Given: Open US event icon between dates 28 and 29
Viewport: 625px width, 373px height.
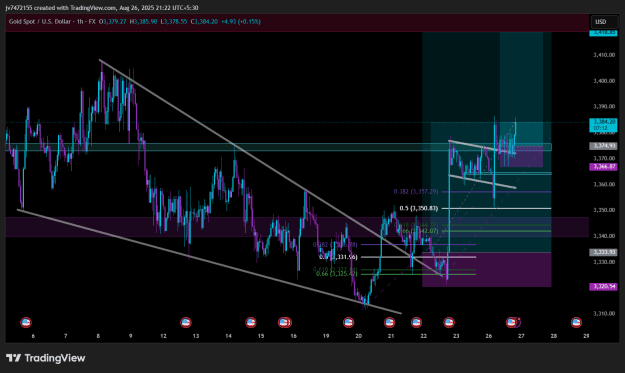Looking at the screenshot, I should tap(576, 322).
